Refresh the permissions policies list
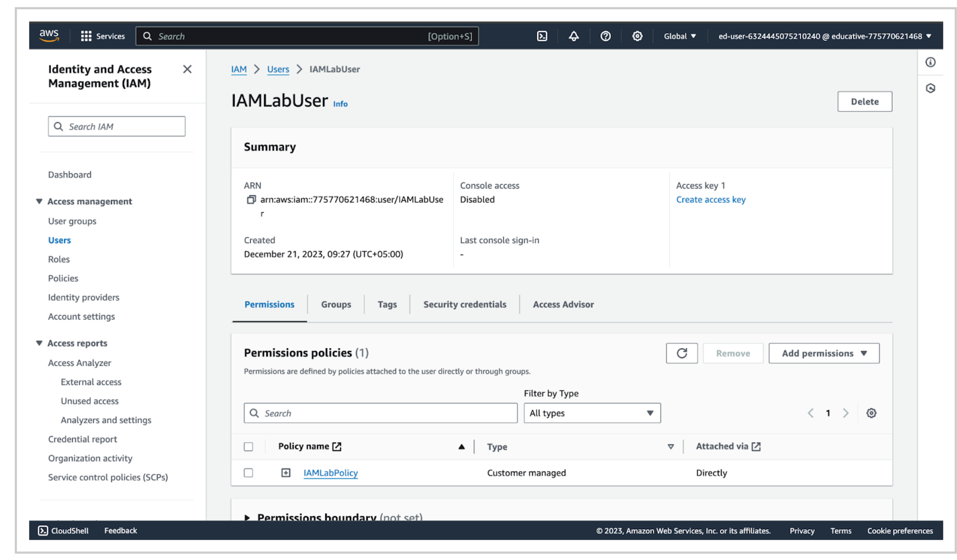Image resolution: width=957 pixels, height=560 pixels. click(681, 353)
